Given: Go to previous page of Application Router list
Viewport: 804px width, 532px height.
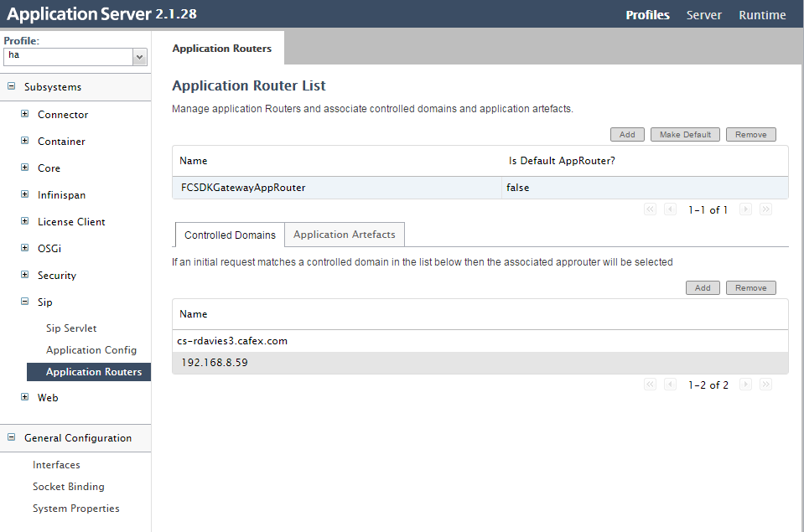Looking at the screenshot, I should tap(670, 209).
